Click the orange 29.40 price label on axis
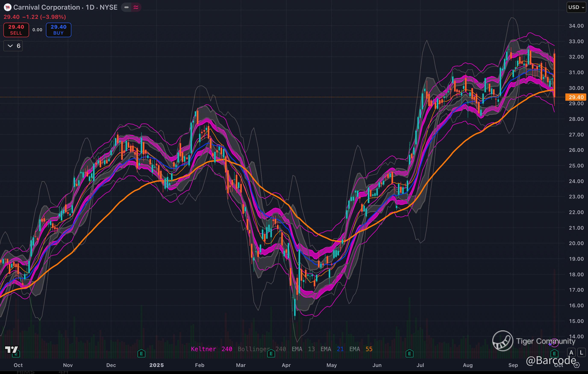Screen dimensions: 588x374 (576, 97)
